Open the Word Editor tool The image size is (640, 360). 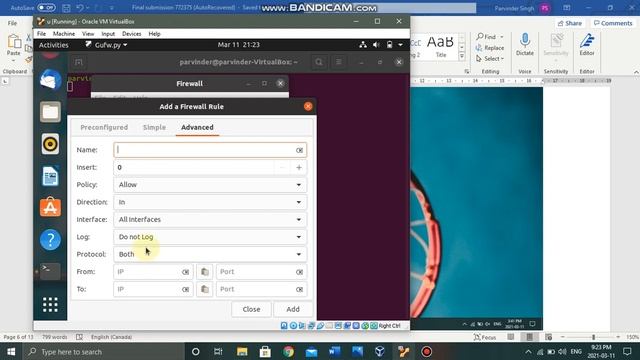[587, 44]
